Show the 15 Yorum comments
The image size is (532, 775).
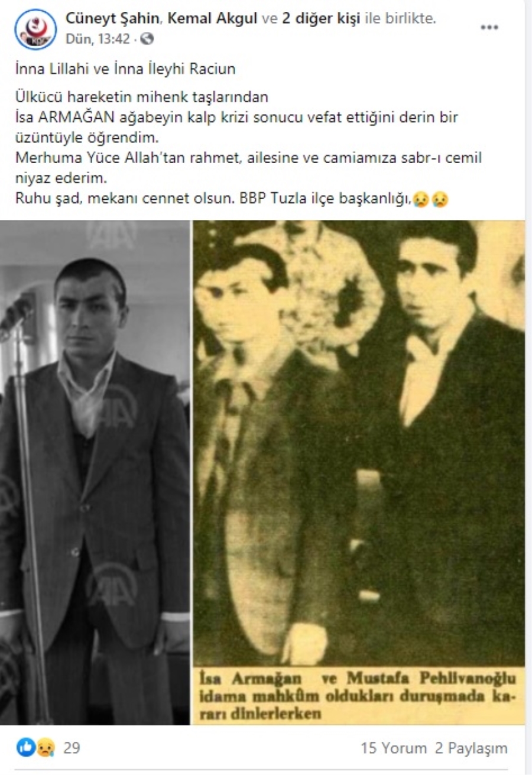click(x=394, y=748)
